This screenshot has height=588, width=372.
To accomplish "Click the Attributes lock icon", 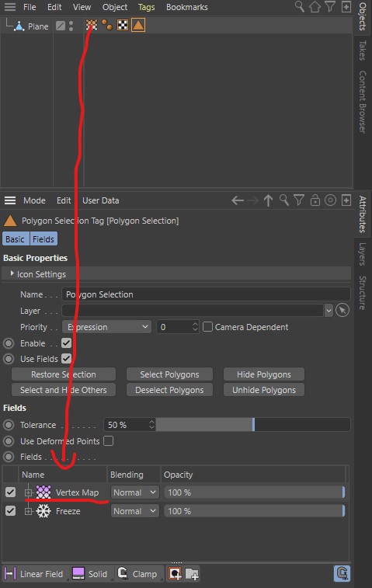I will (315, 200).
